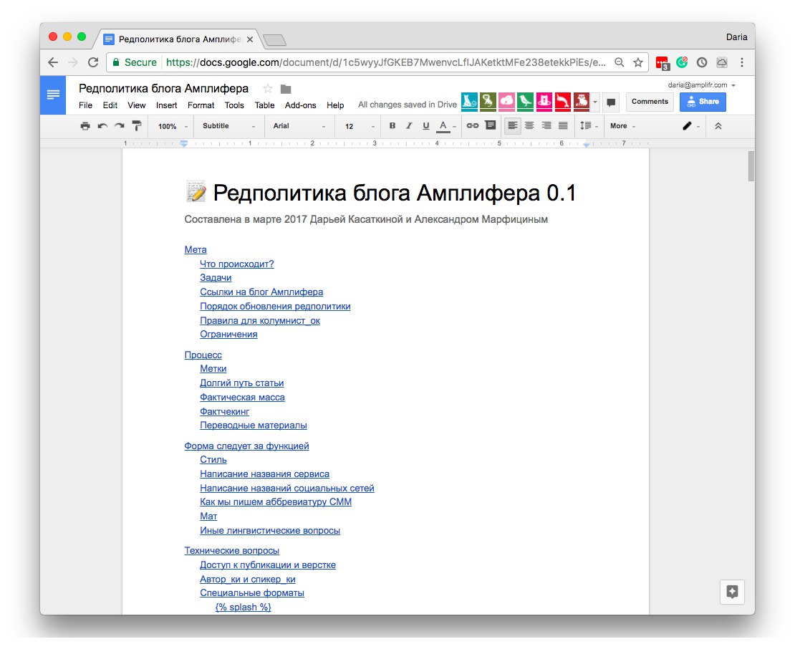Move document using the folder icon
Viewport: 795px width, 672px height.
click(286, 90)
